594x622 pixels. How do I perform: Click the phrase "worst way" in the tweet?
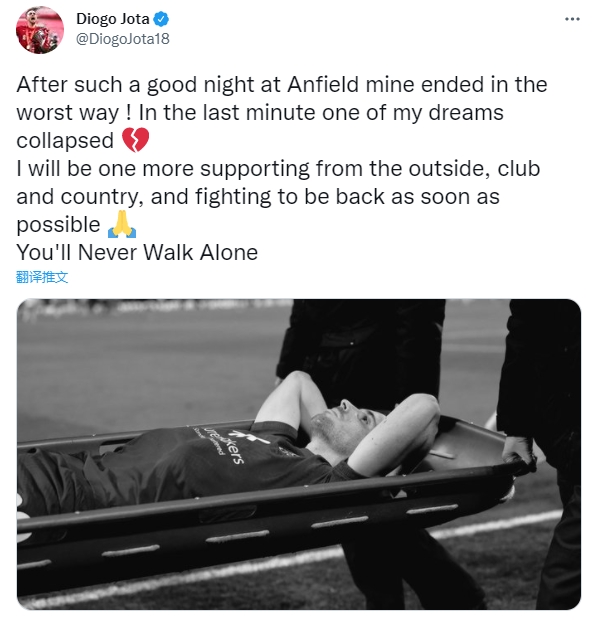(67, 113)
